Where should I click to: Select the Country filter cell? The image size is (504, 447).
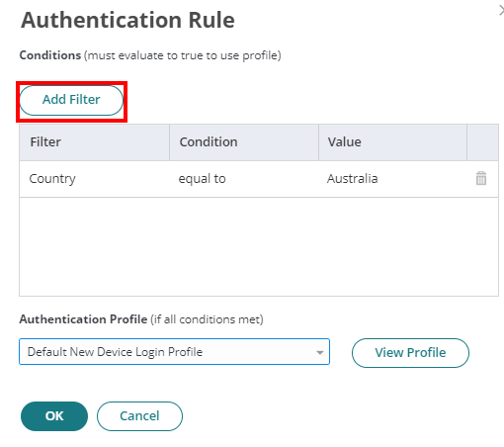click(x=94, y=179)
